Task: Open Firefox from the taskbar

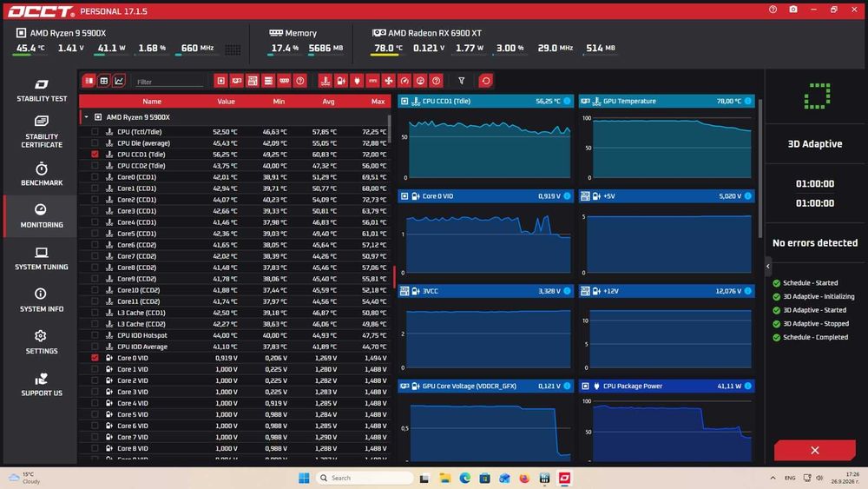Action: click(524, 478)
